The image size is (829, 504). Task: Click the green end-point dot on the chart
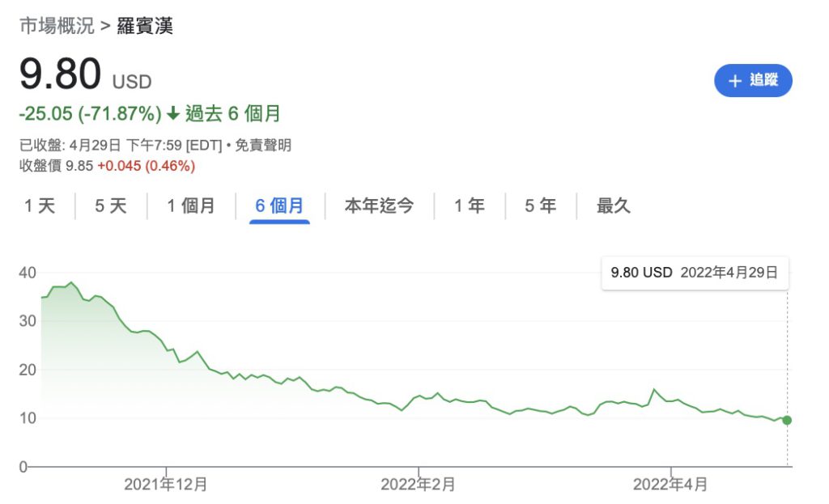tap(787, 420)
